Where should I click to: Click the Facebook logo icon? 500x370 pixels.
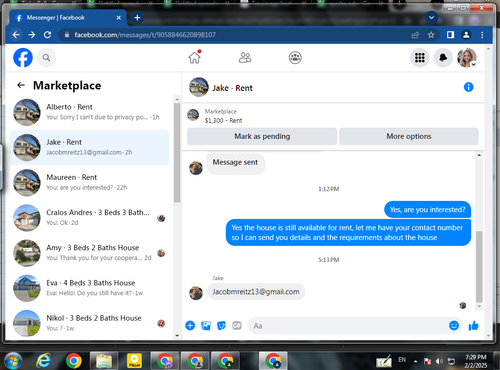(23, 58)
